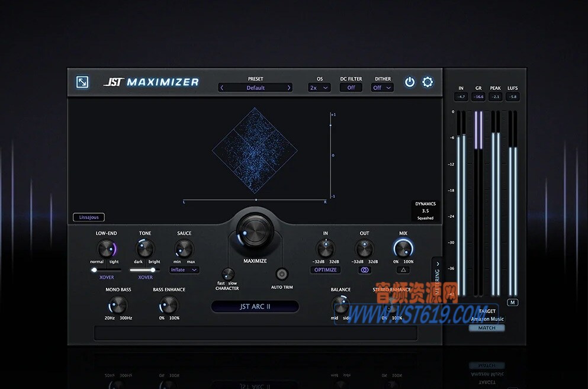588x389 pixels.
Task: Open the DITHER dropdown
Action: tap(383, 87)
